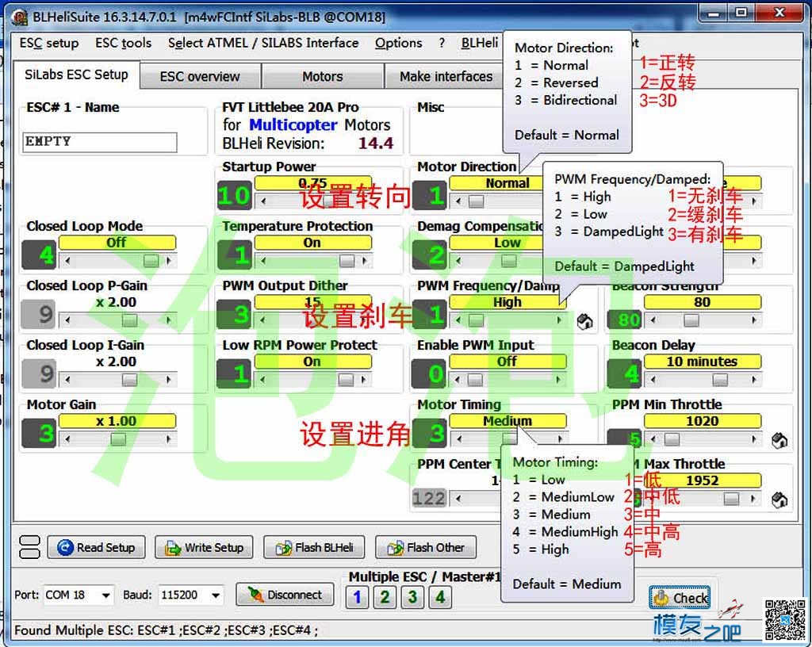This screenshot has width=812, height=647.
Task: Click the Beacon Strength slider thumb
Action: coord(691,320)
